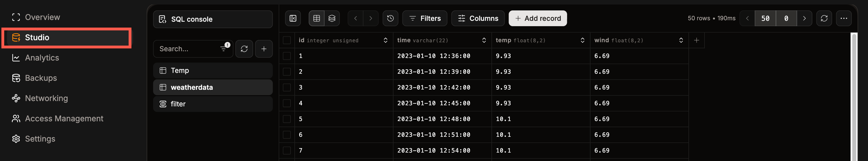Check the row with id 7

click(287, 151)
